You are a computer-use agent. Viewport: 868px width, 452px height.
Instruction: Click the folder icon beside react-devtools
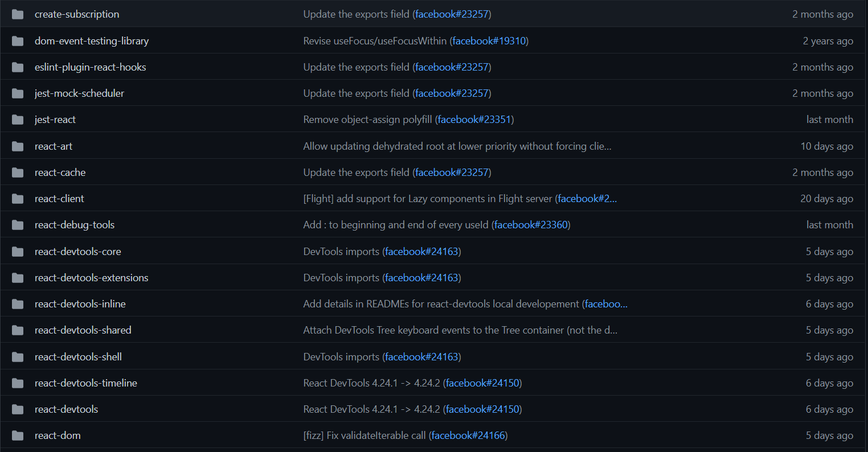tap(18, 409)
